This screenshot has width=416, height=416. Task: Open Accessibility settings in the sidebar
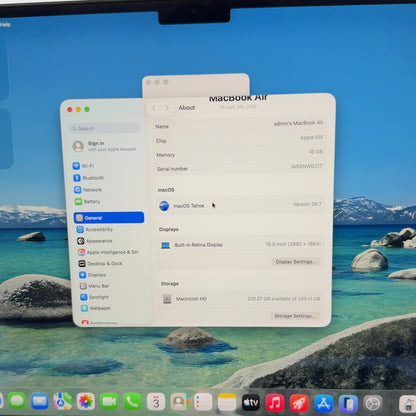point(95,229)
